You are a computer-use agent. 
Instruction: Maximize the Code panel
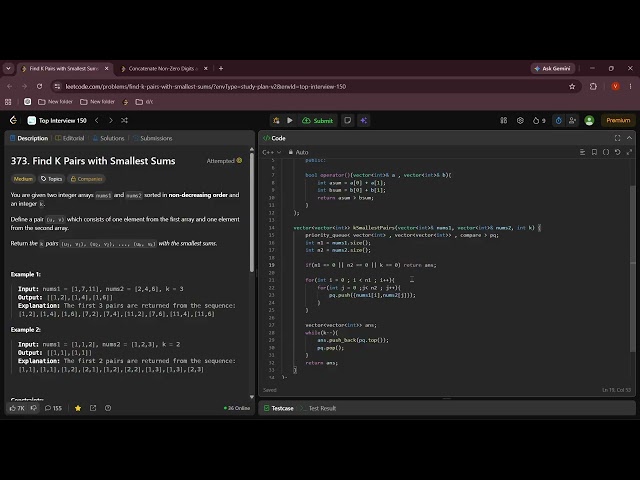(618, 138)
